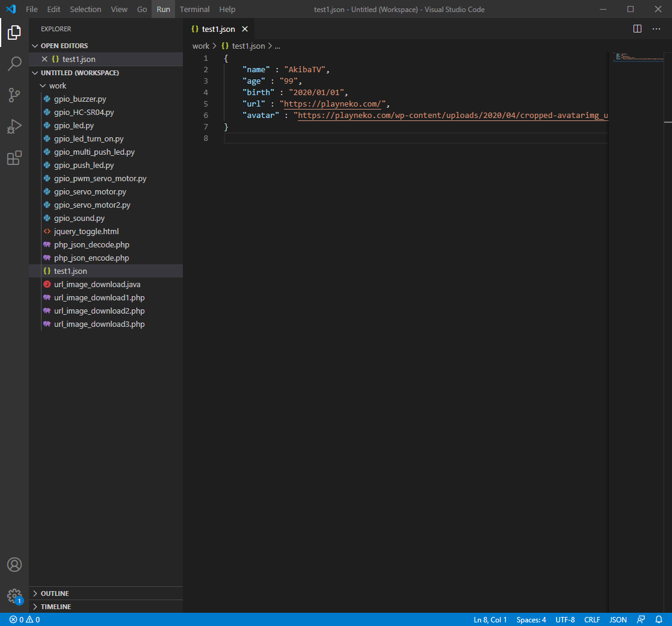The width and height of the screenshot is (672, 626).
Task: Open the Extensions view icon
Action: point(14,158)
